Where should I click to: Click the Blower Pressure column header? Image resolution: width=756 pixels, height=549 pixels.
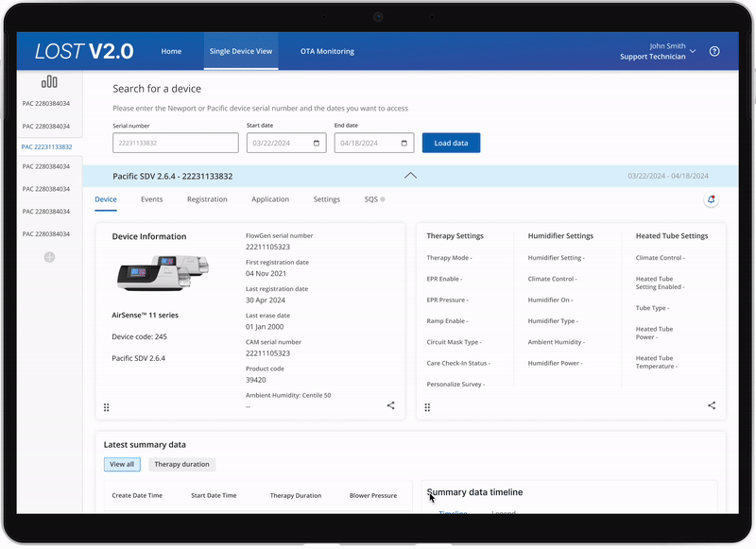(373, 495)
